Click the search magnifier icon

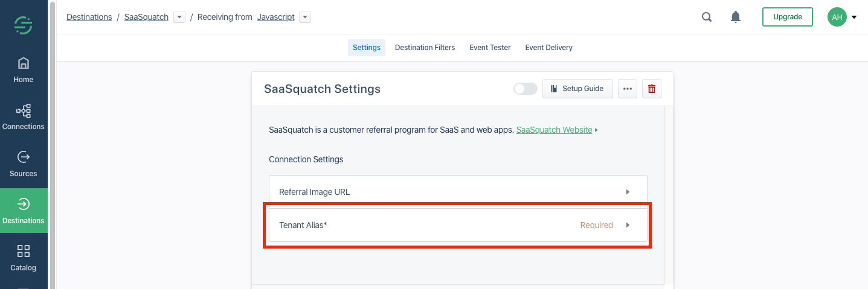click(707, 17)
